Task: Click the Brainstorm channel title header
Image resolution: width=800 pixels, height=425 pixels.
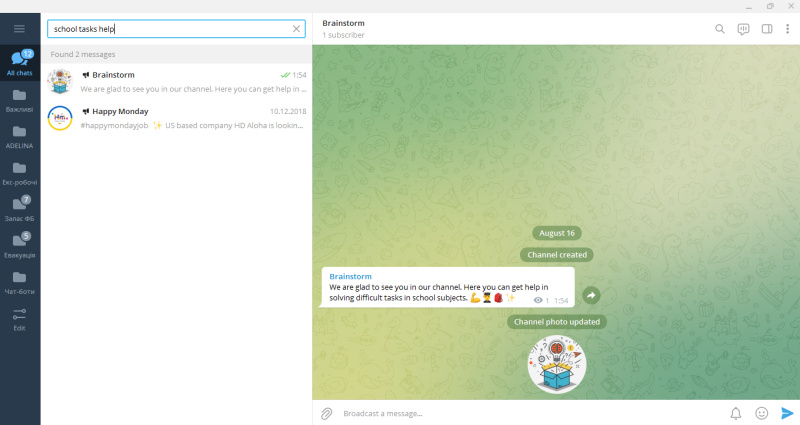Action: (343, 23)
